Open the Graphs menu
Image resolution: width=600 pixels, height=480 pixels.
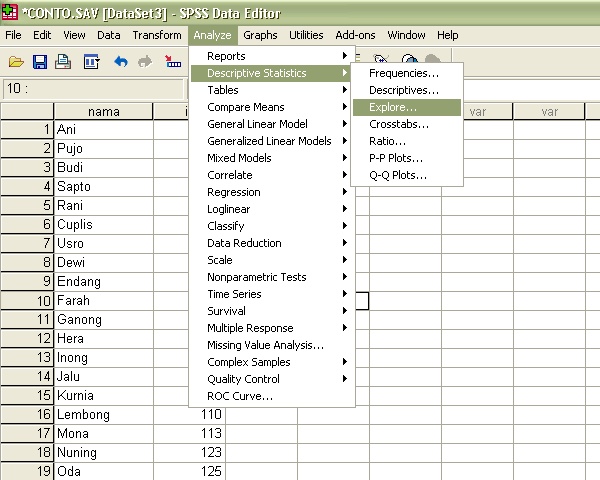260,35
